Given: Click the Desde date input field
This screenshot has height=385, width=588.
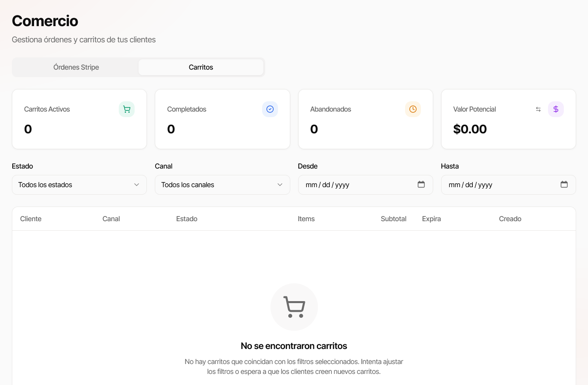Looking at the screenshot, I should [x=365, y=185].
